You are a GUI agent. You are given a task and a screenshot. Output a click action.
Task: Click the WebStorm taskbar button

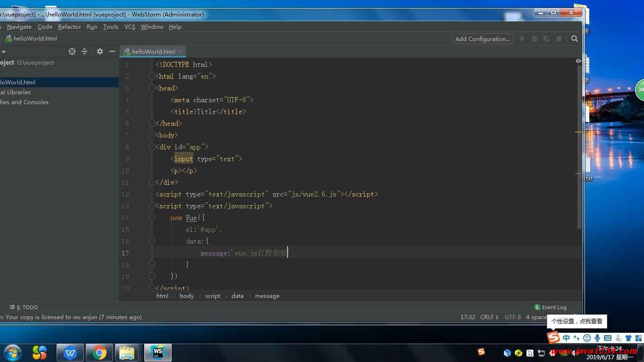[x=157, y=353]
